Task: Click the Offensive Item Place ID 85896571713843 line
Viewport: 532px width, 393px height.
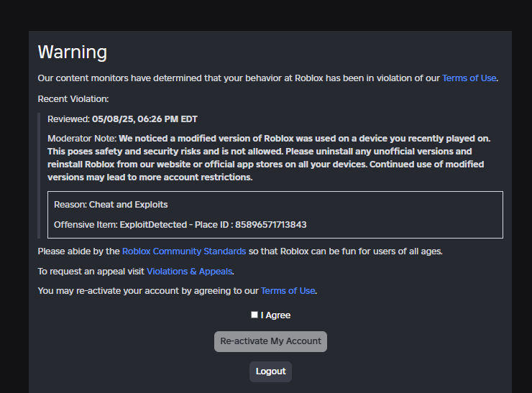Action: 180,225
